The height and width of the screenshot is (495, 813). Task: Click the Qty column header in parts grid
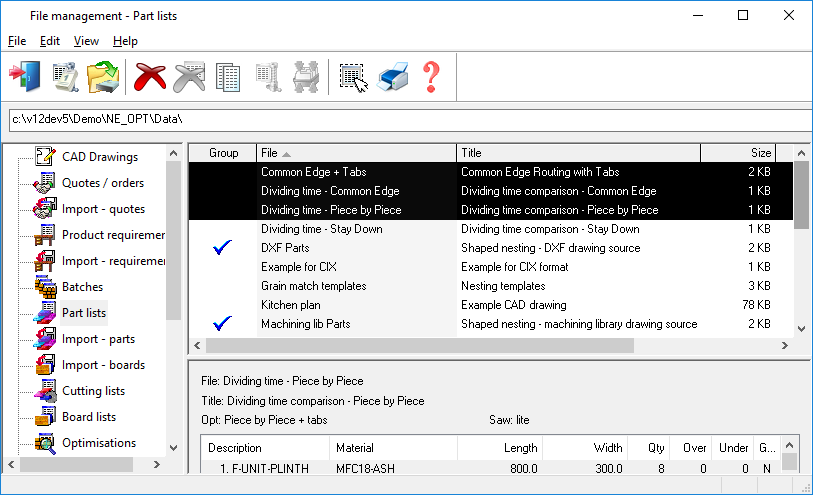coord(649,448)
